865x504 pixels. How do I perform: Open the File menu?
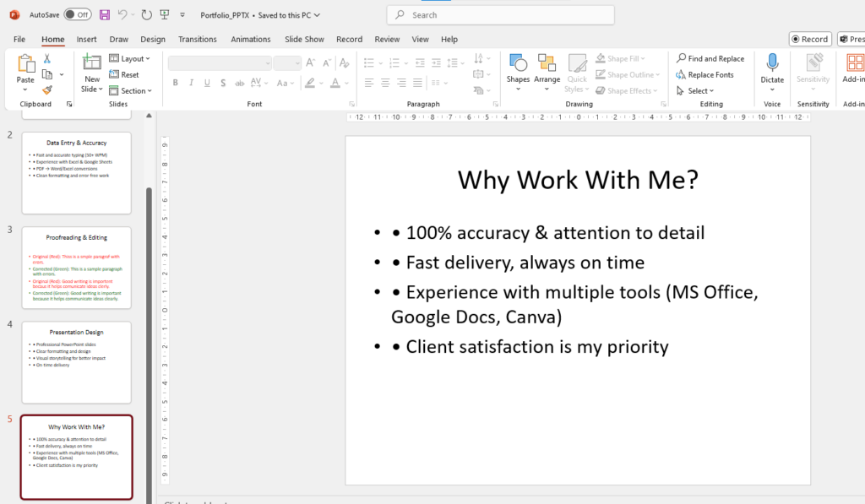pos(19,39)
